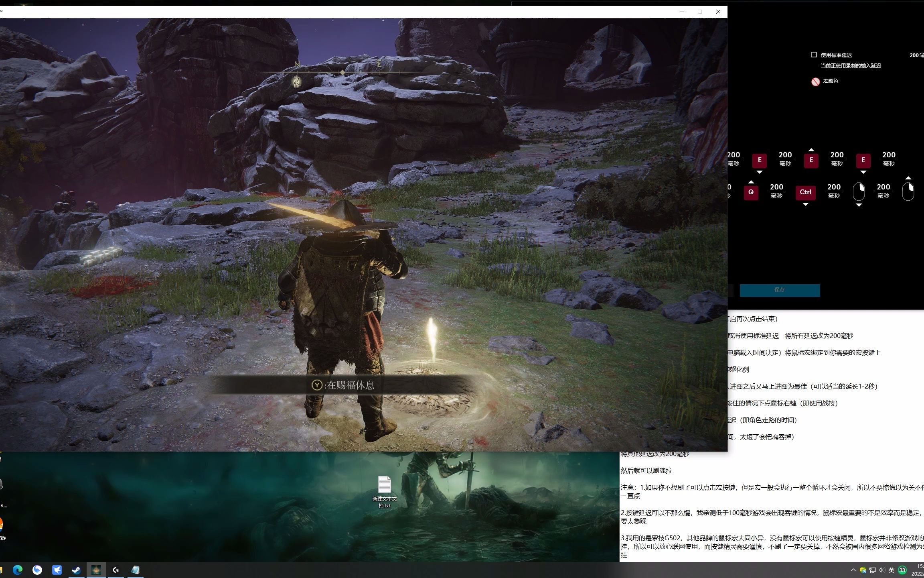Expand hidden system tray icons
This screenshot has height=578, width=924.
coord(853,570)
